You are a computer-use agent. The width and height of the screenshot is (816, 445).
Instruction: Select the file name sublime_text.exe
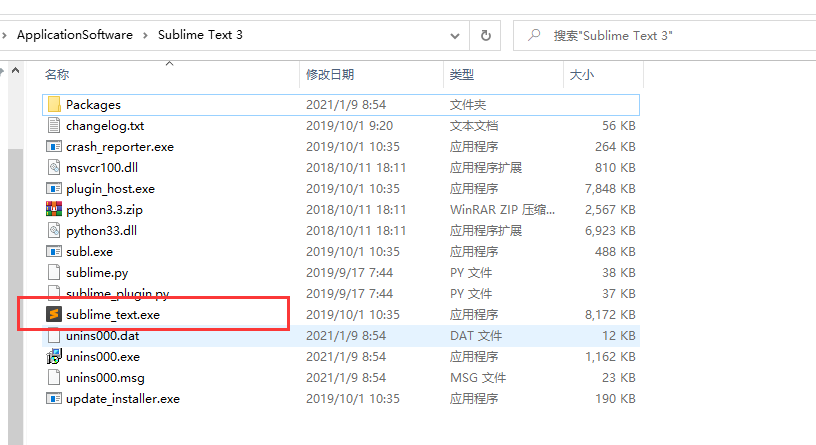pyautogui.click(x=113, y=315)
